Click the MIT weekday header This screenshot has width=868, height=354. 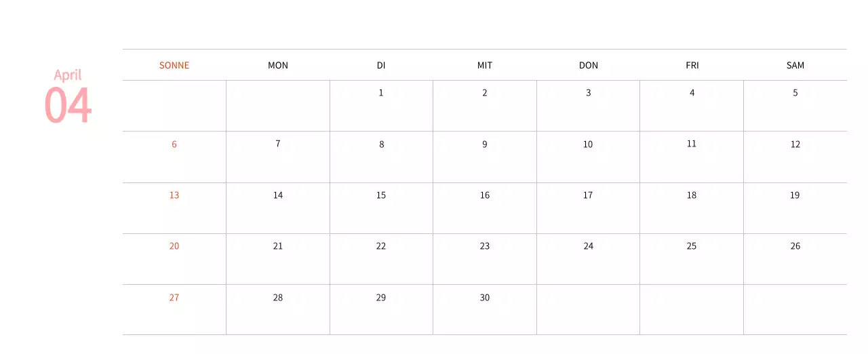click(x=485, y=65)
